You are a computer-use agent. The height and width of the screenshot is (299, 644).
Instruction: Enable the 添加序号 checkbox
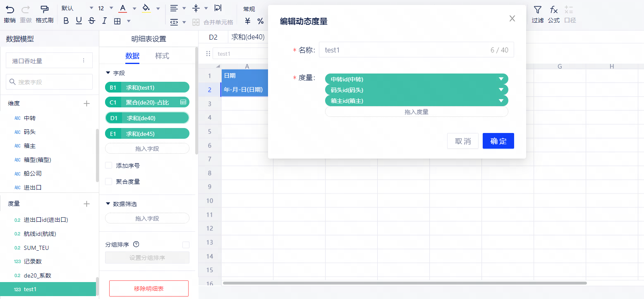pos(109,166)
